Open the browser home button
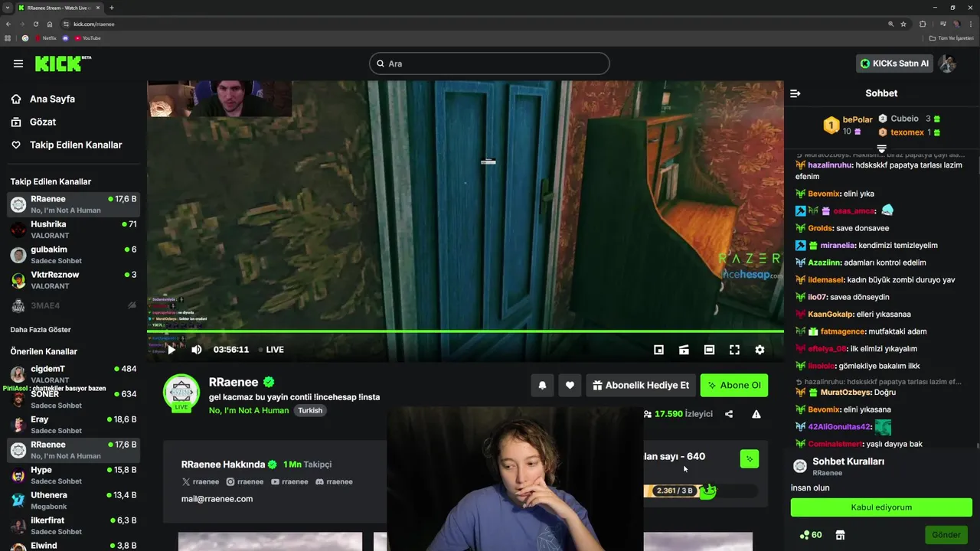The height and width of the screenshot is (551, 980). (x=50, y=24)
